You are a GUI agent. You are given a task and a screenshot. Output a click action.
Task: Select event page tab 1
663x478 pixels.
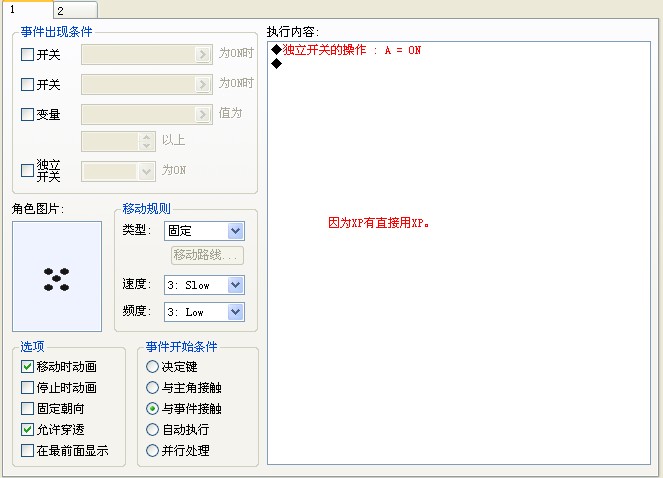pos(27,9)
